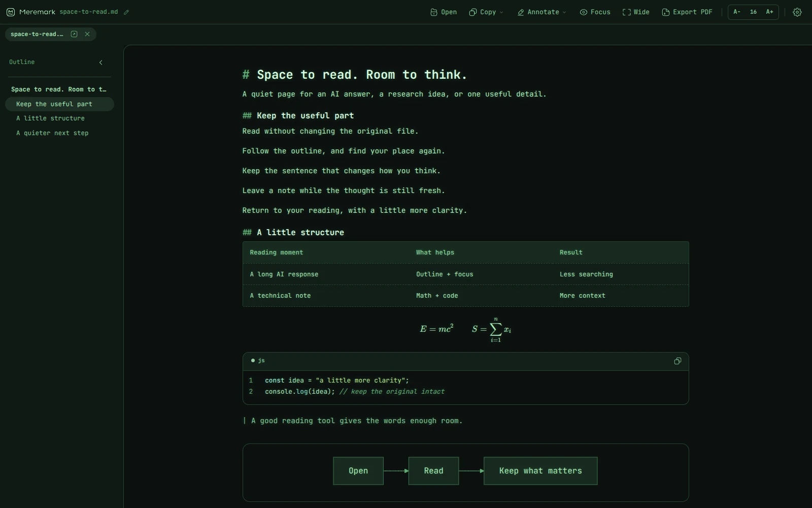Screen dimensions: 812x508
Task: Click the 'Read' diagram node
Action: (x=433, y=471)
